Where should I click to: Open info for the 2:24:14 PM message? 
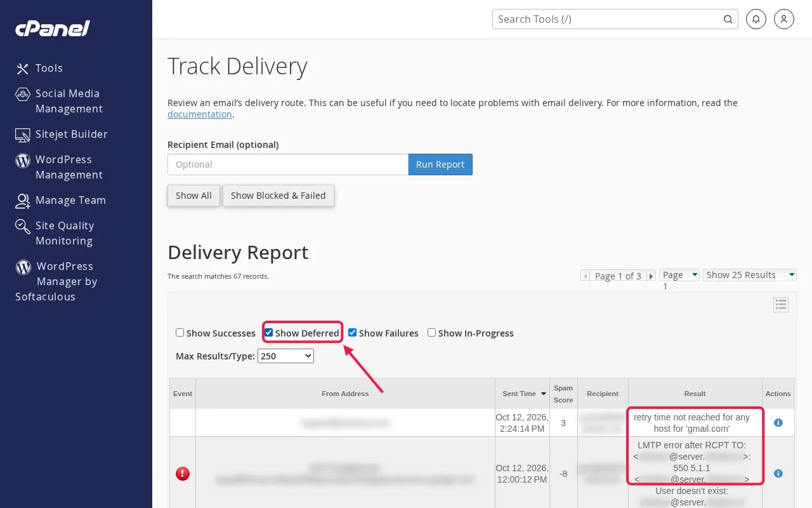778,423
